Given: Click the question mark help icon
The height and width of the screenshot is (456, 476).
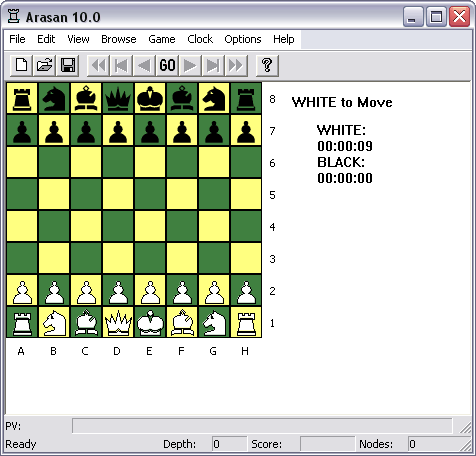Looking at the screenshot, I should pos(267,65).
